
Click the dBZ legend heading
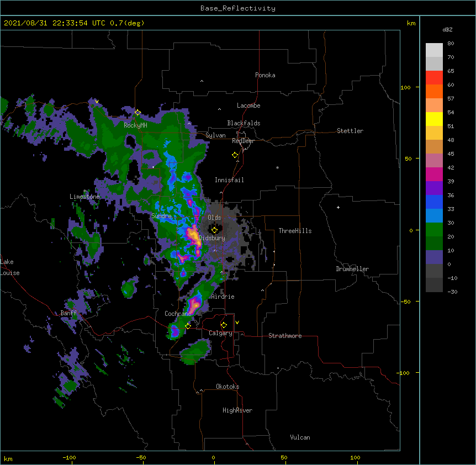pos(447,29)
